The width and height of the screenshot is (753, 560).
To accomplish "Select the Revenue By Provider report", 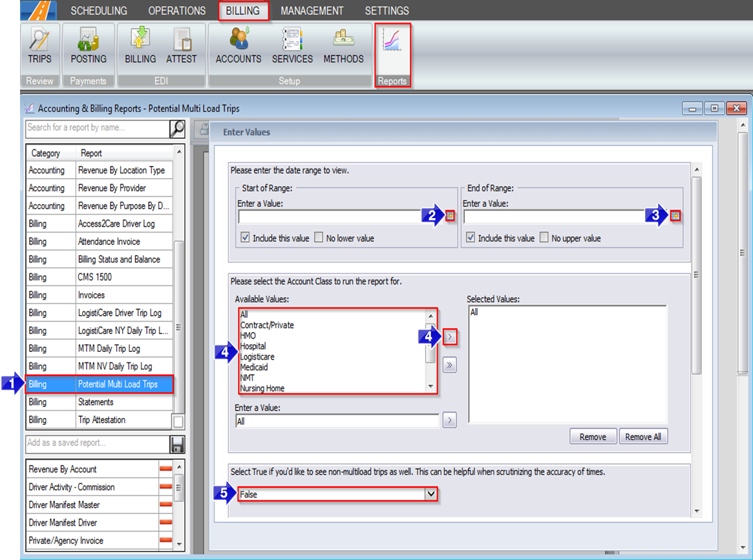I will (x=100, y=188).
